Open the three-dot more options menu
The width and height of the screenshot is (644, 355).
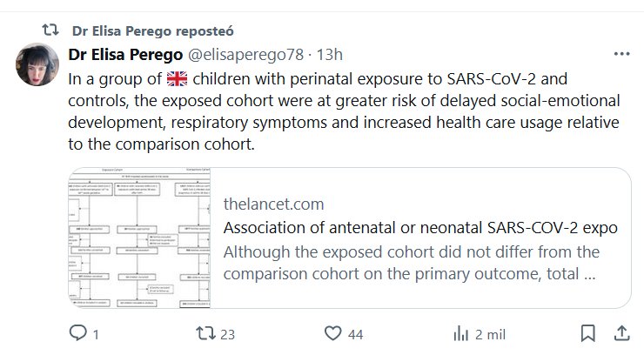point(621,53)
